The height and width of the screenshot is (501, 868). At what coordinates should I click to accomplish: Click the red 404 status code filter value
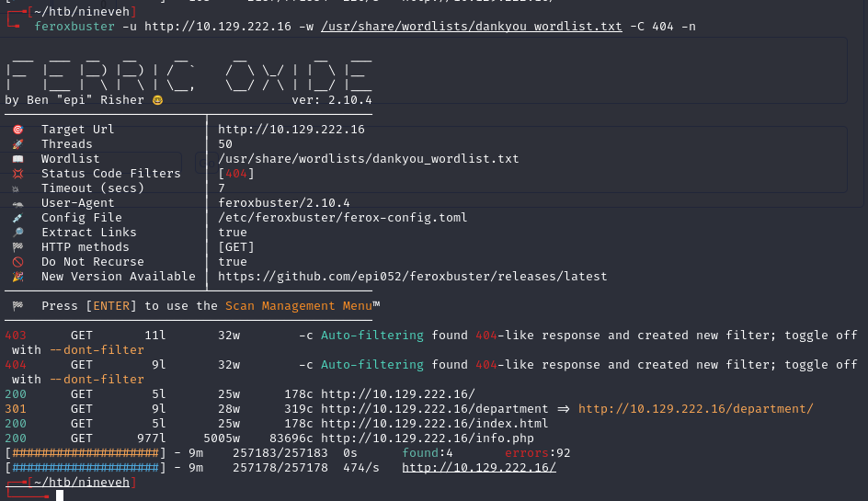(x=236, y=174)
